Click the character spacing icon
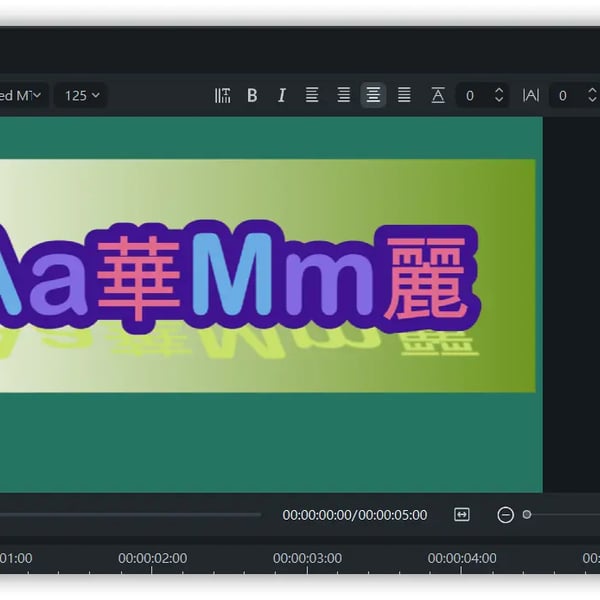The width and height of the screenshot is (600, 600). coord(531,95)
